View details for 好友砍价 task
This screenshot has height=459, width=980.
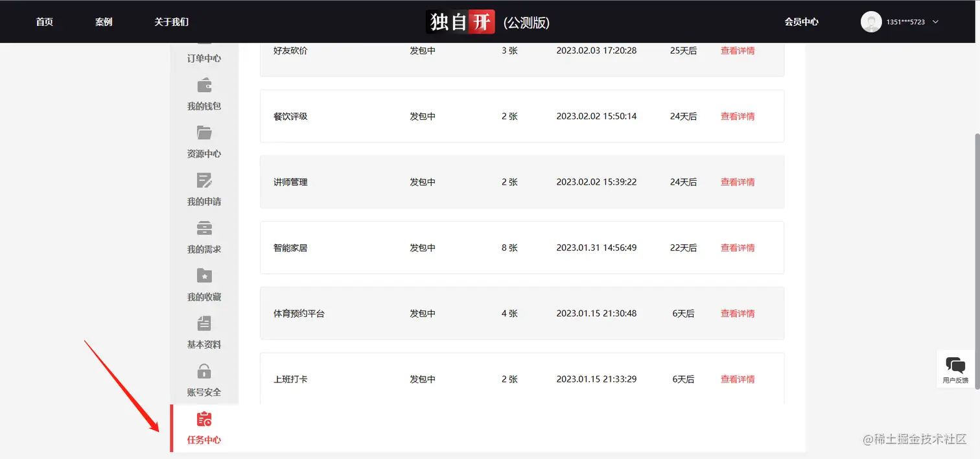pos(738,51)
